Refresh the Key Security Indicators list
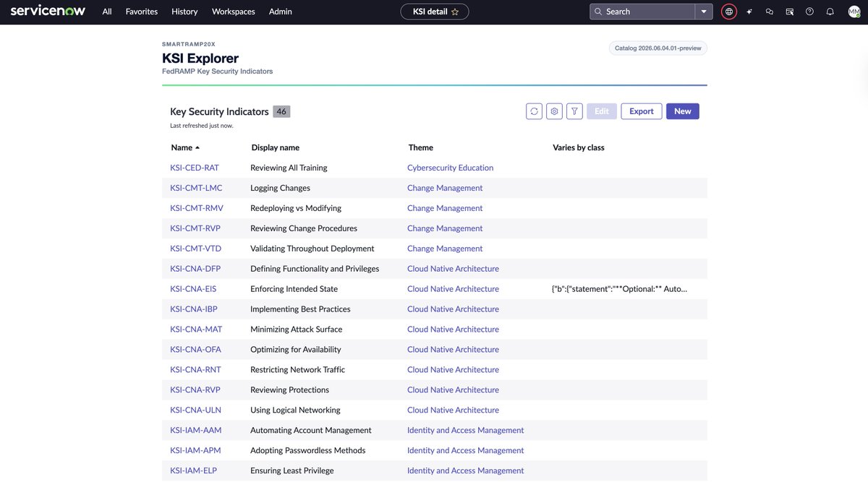Image resolution: width=868 pixels, height=482 pixels. 534,111
